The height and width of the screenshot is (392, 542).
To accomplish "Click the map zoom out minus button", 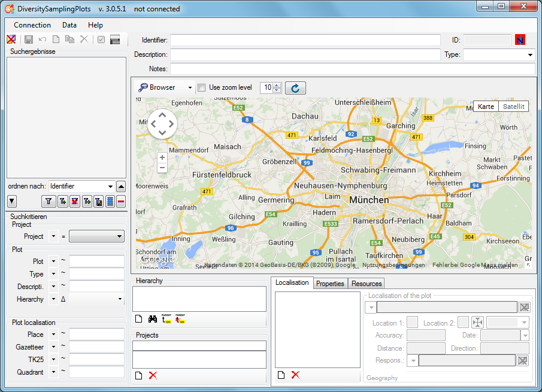I will pyautogui.click(x=162, y=168).
